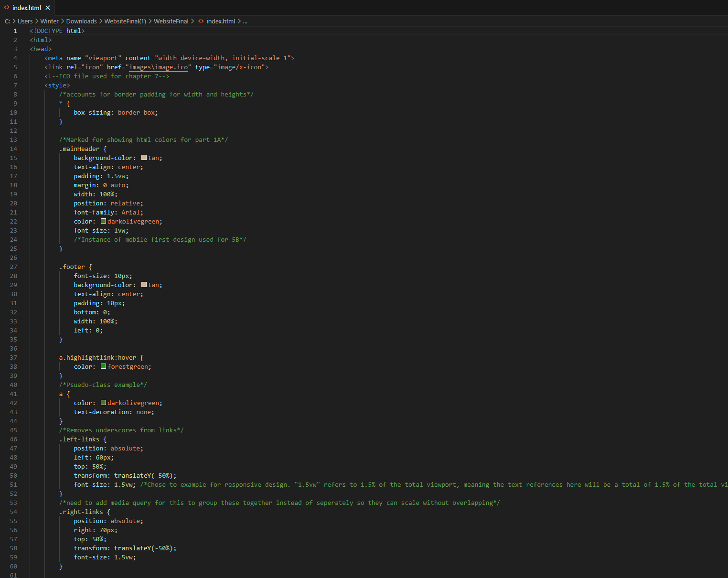Click the "font-size: 1vw;" declaration
The width and height of the screenshot is (728, 578).
click(101, 231)
